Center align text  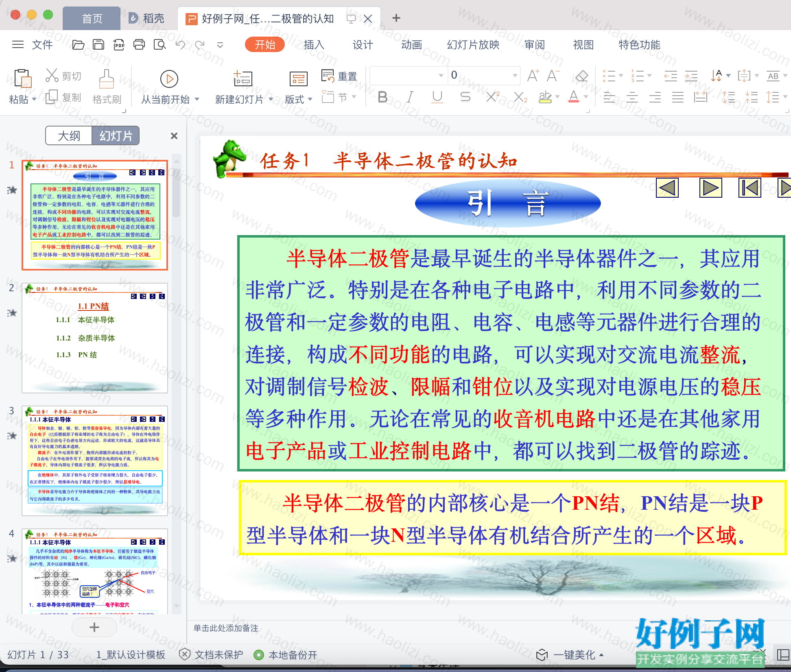632,97
